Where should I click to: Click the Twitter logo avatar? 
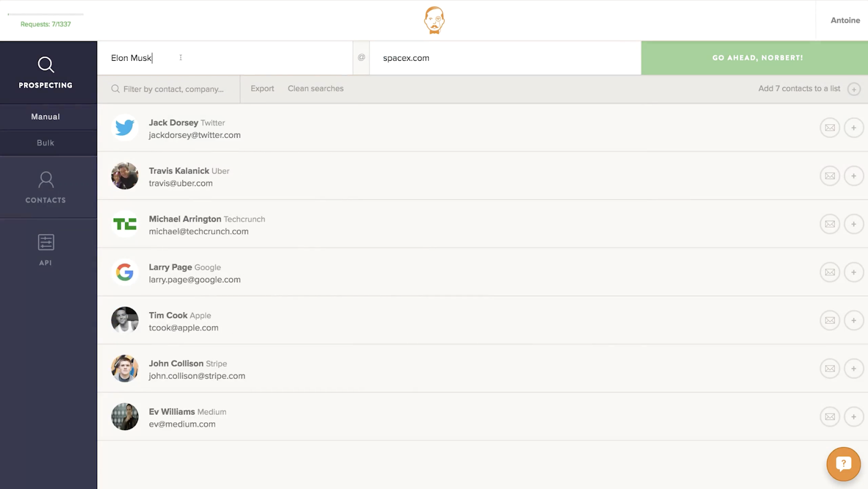coord(125,128)
